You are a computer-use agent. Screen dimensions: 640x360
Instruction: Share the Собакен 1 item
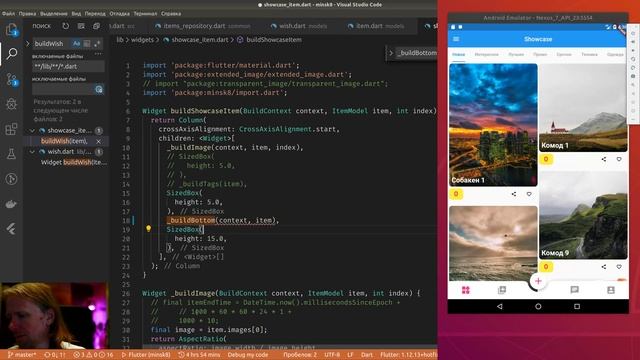coord(514,194)
